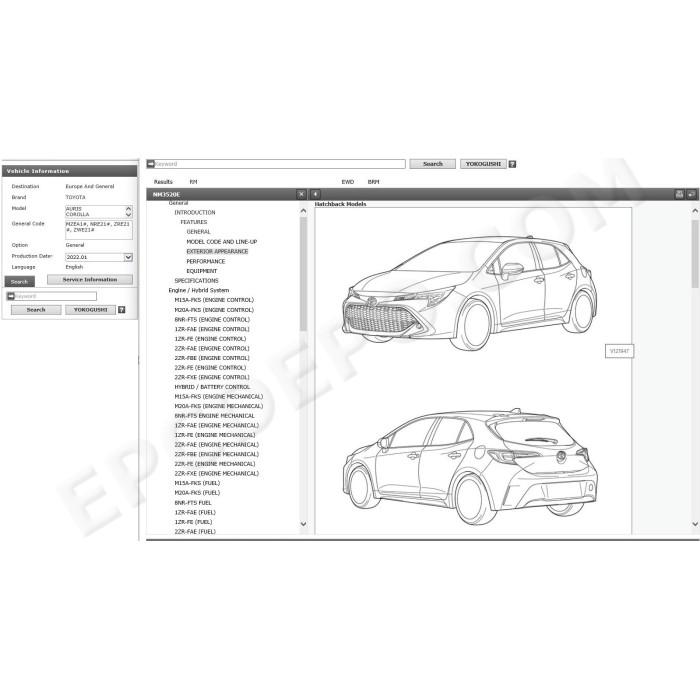Open M20A-FKS (FUEL)

[197, 493]
